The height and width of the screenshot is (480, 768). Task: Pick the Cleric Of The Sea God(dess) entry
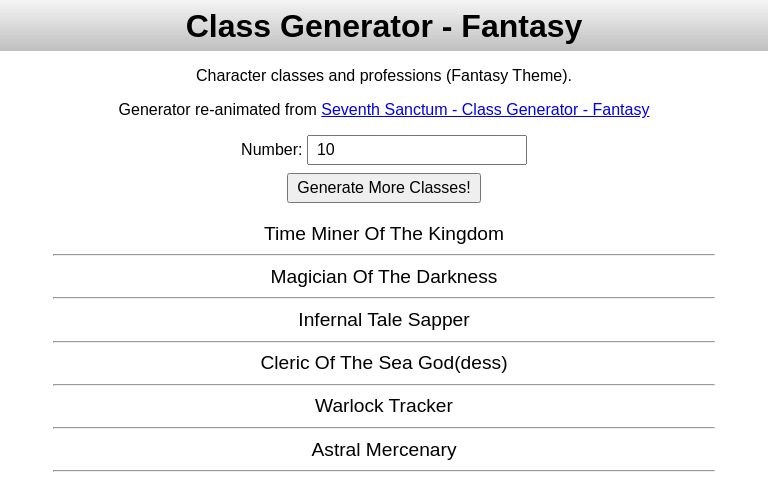tap(384, 363)
